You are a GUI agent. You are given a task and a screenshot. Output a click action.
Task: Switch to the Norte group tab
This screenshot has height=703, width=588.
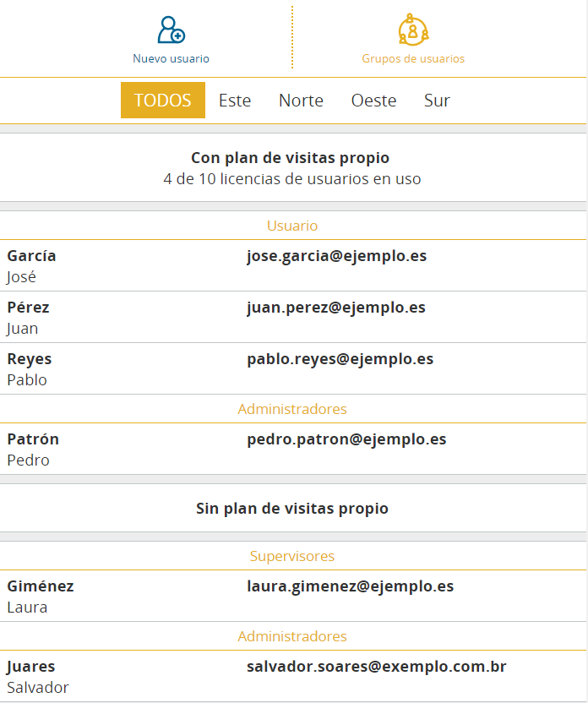tap(301, 101)
